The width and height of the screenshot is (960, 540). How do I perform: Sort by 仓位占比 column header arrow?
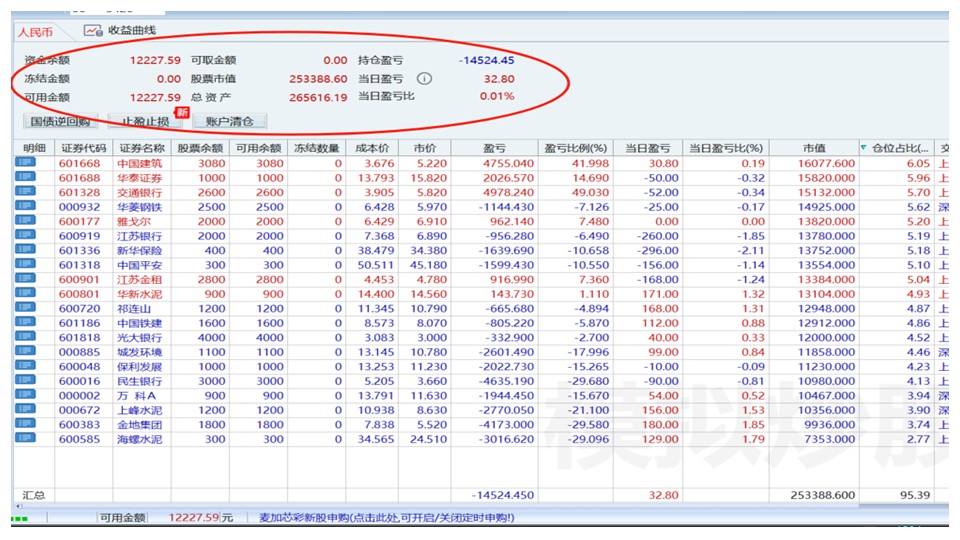point(864,148)
